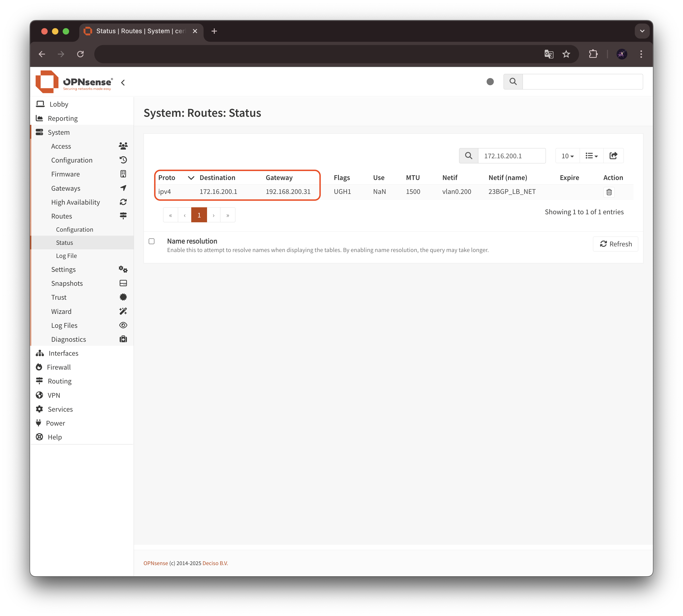Click the browser reload icon
683x616 pixels.
coord(80,54)
